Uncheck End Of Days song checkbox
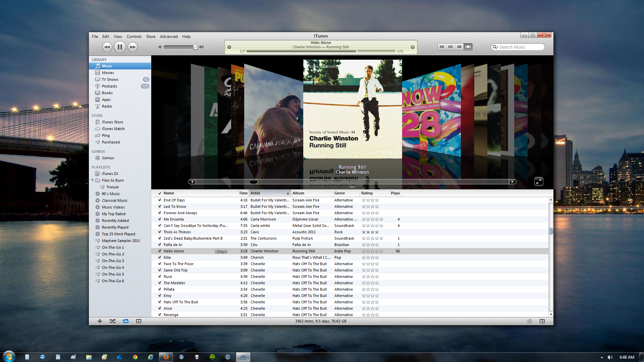This screenshot has width=644, height=362. [160, 200]
